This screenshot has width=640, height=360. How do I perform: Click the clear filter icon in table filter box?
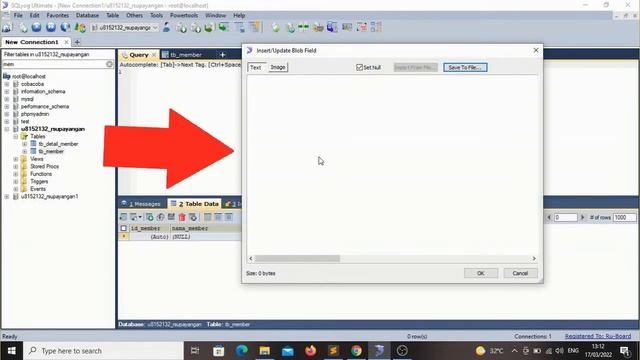pyautogui.click(x=109, y=64)
